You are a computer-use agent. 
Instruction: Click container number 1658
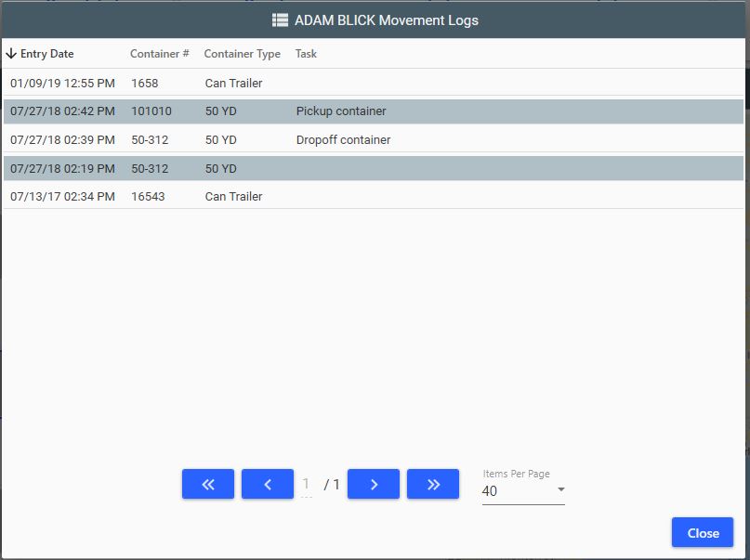coord(144,84)
